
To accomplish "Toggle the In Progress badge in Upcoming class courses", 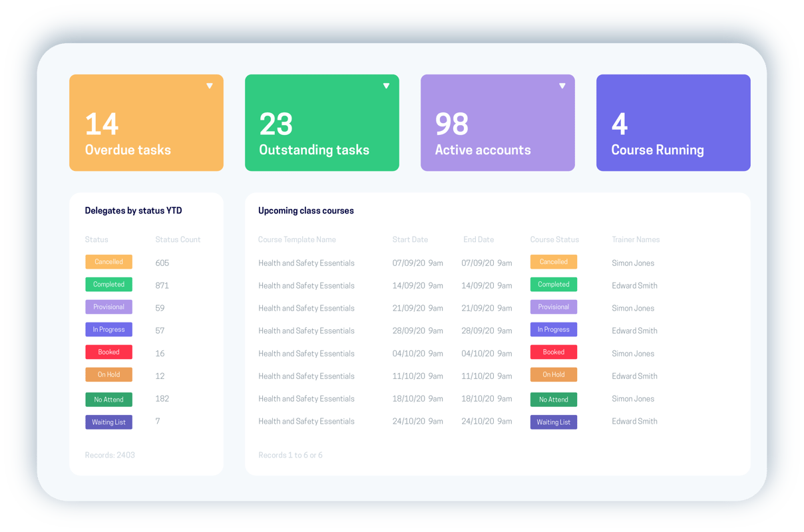I will 553,329.
